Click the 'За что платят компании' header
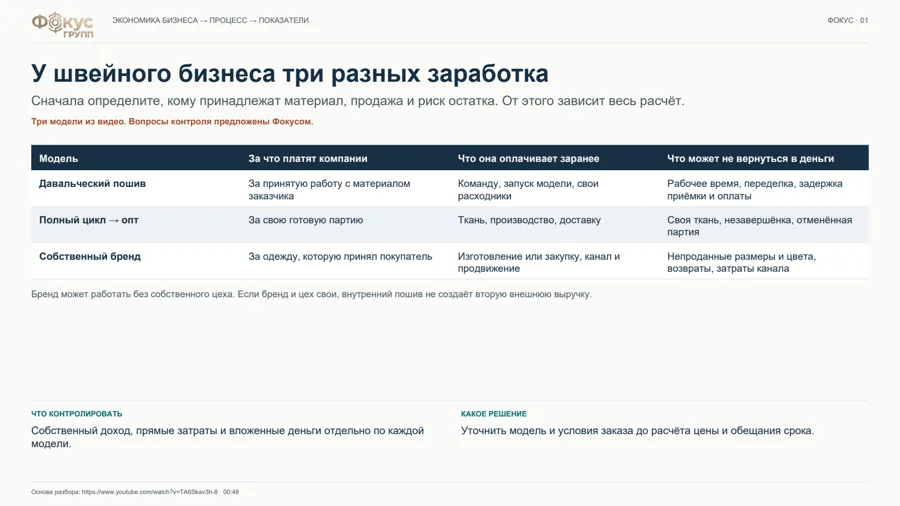The height and width of the screenshot is (506, 900). point(308,158)
